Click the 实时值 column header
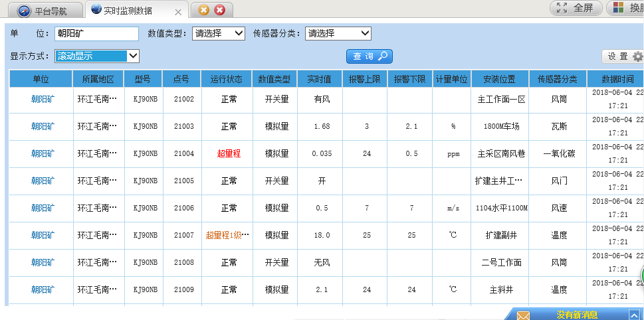The height and width of the screenshot is (320, 644). 320,79
